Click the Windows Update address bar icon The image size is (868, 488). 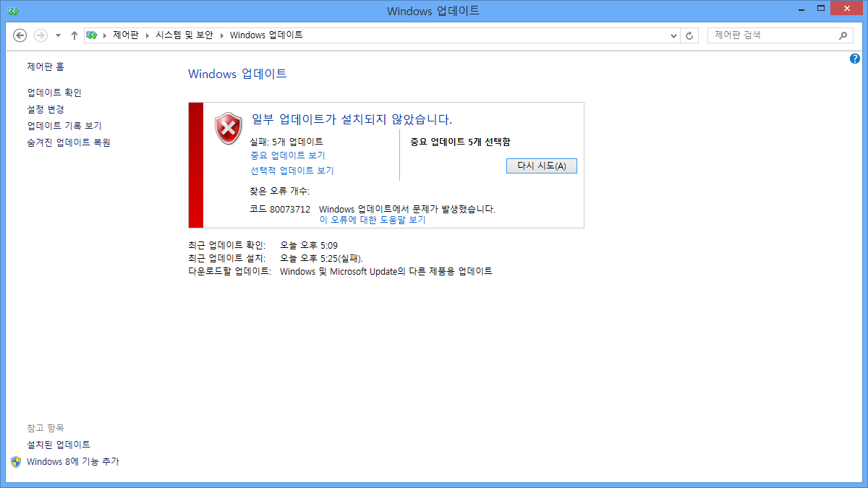(x=92, y=35)
